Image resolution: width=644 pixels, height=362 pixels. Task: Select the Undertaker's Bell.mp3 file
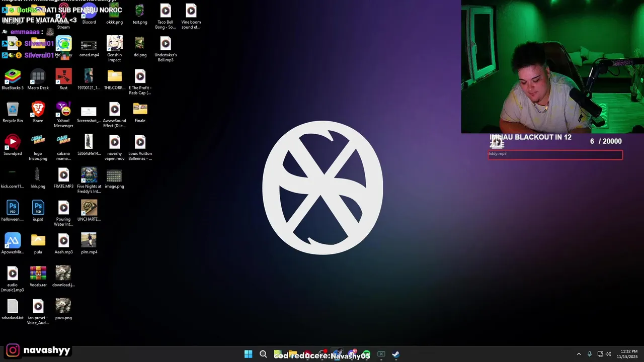point(166,49)
